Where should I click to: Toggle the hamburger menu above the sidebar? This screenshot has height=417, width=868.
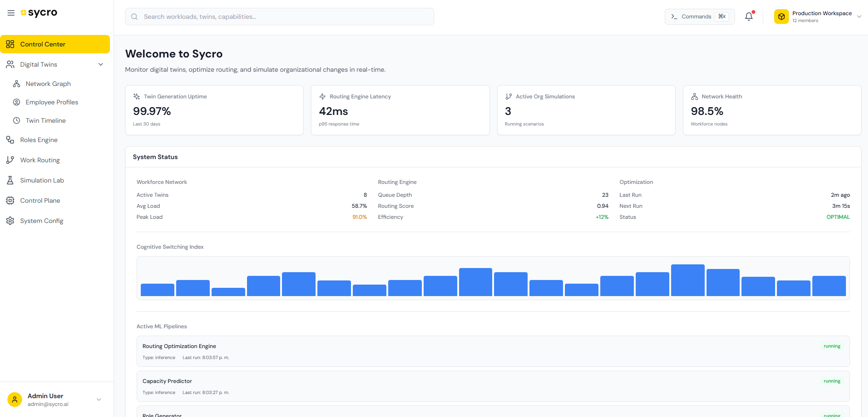(x=11, y=12)
